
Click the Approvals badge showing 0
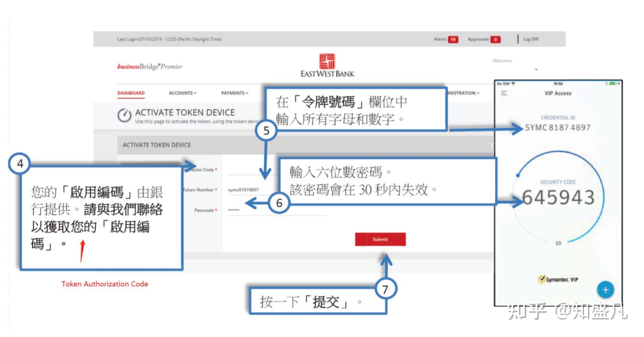point(495,39)
